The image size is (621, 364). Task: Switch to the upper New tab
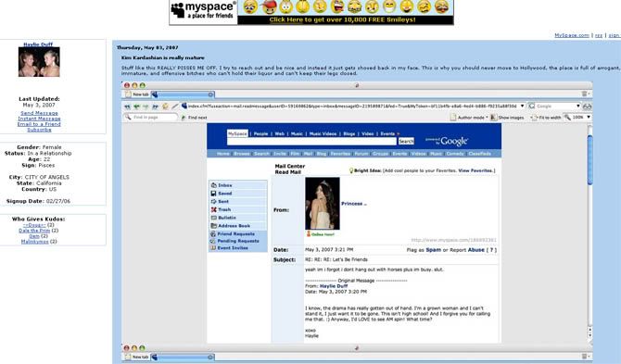(x=137, y=94)
